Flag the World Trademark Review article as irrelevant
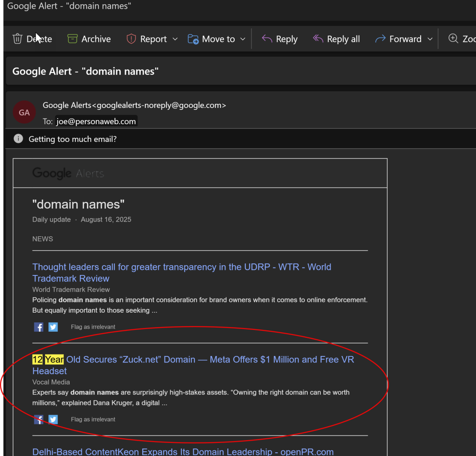476x456 pixels. point(93,327)
